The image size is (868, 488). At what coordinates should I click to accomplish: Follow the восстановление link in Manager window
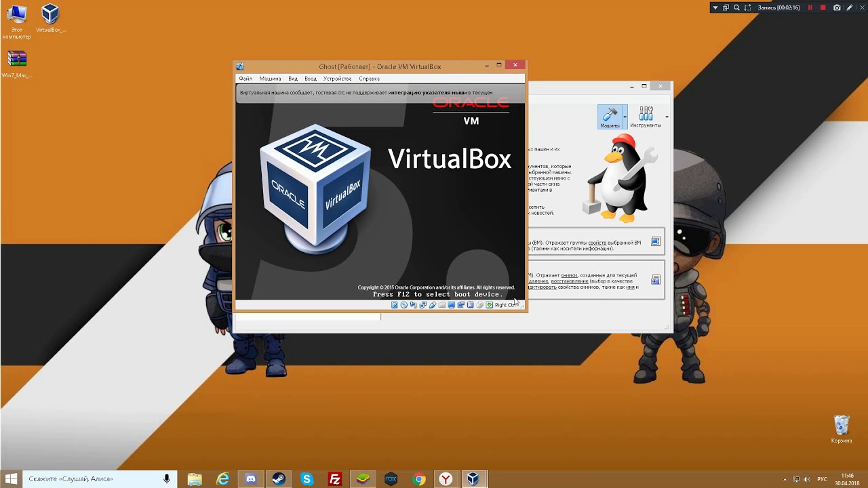pyautogui.click(x=570, y=281)
